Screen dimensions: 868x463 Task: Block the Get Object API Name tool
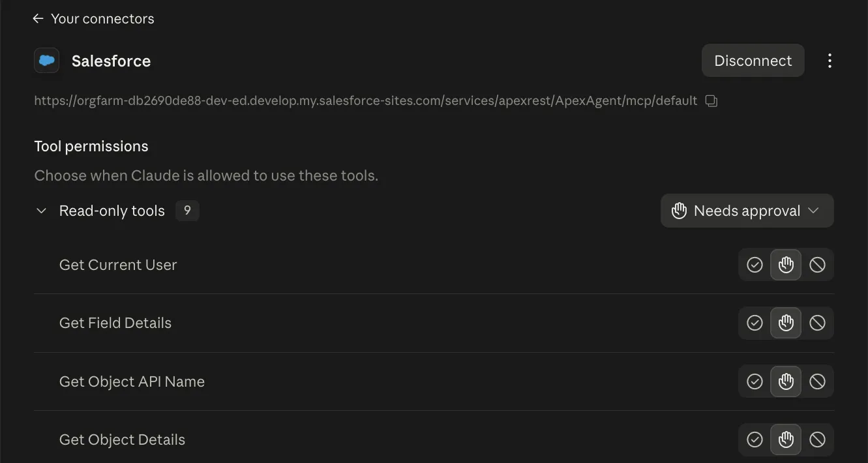817,381
